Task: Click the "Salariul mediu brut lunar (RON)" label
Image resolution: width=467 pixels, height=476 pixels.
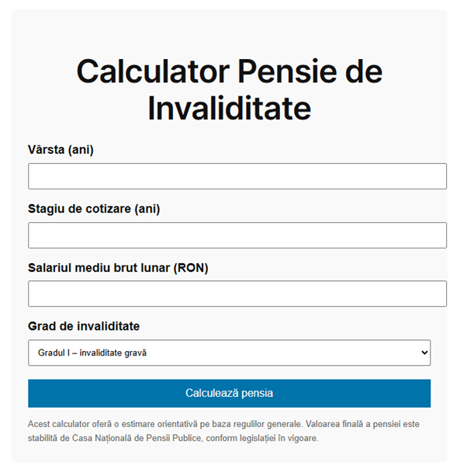Action: point(118,268)
